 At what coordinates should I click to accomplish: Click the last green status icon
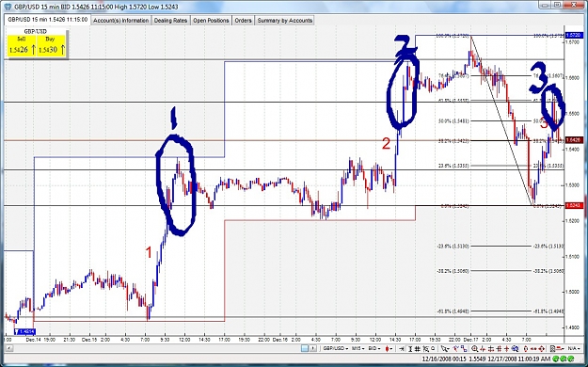pos(571,359)
